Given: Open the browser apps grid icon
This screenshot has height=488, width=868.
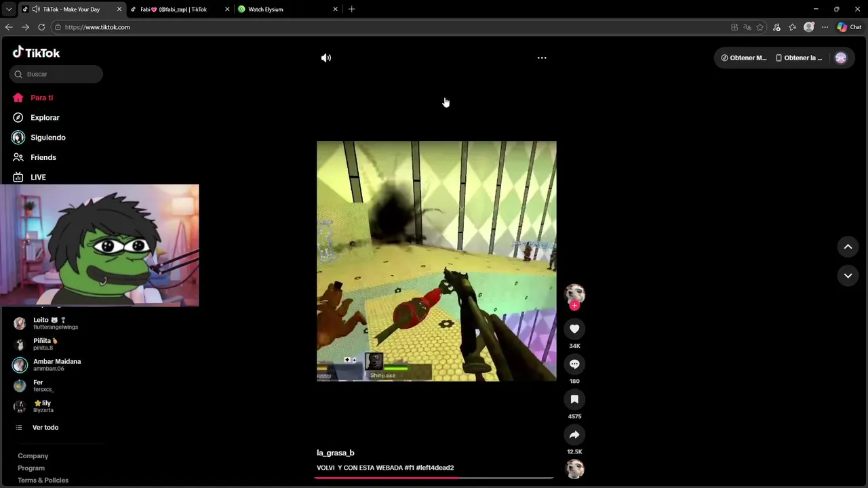Looking at the screenshot, I should coord(734,27).
